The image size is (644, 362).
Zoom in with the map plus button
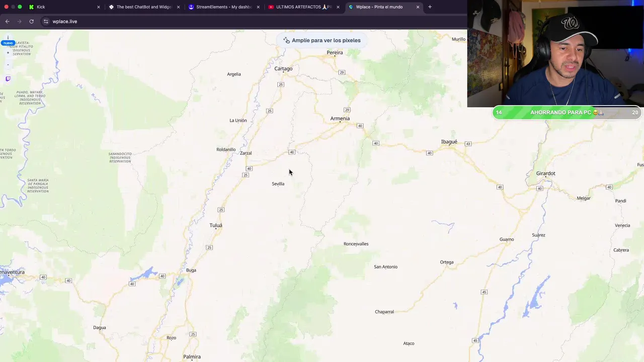(8, 52)
